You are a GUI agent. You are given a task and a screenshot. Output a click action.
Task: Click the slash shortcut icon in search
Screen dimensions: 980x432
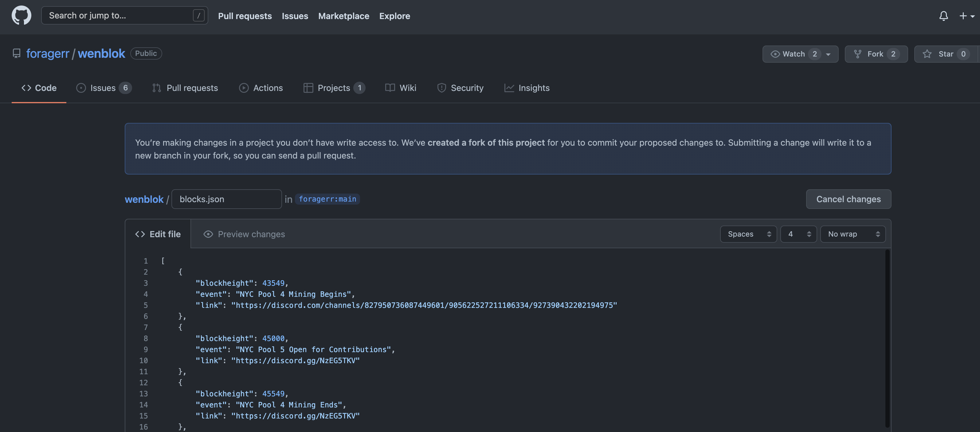click(x=198, y=16)
